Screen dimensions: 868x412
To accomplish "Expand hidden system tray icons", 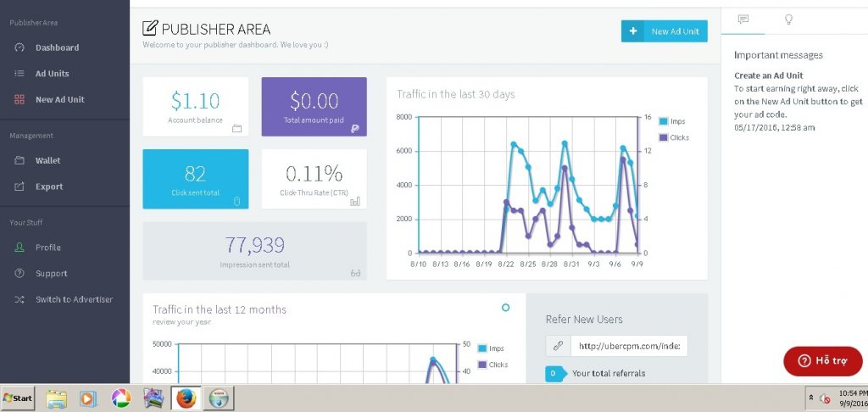I will [x=811, y=398].
